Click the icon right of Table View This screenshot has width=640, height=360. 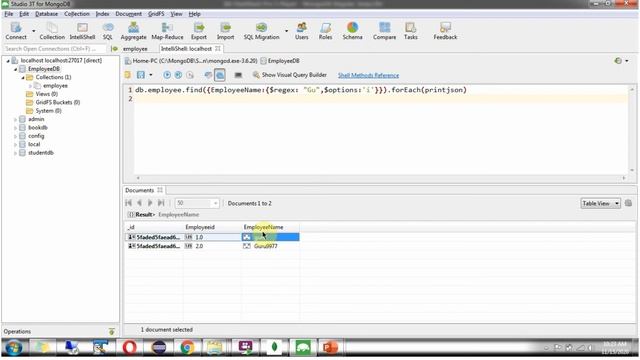628,203
